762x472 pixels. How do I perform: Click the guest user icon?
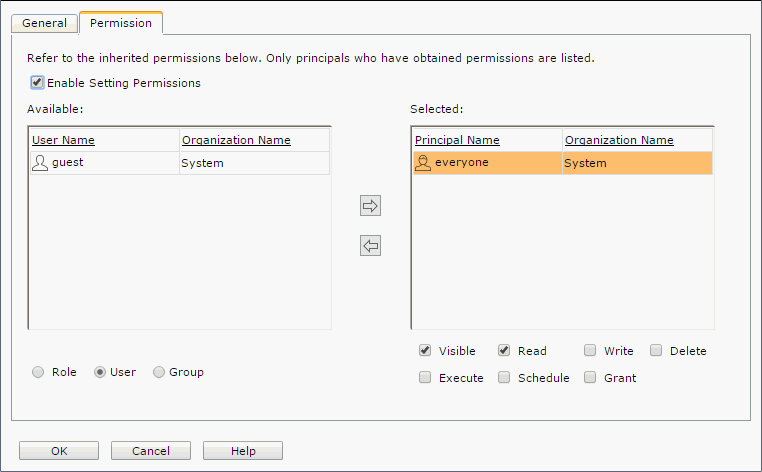coord(40,163)
